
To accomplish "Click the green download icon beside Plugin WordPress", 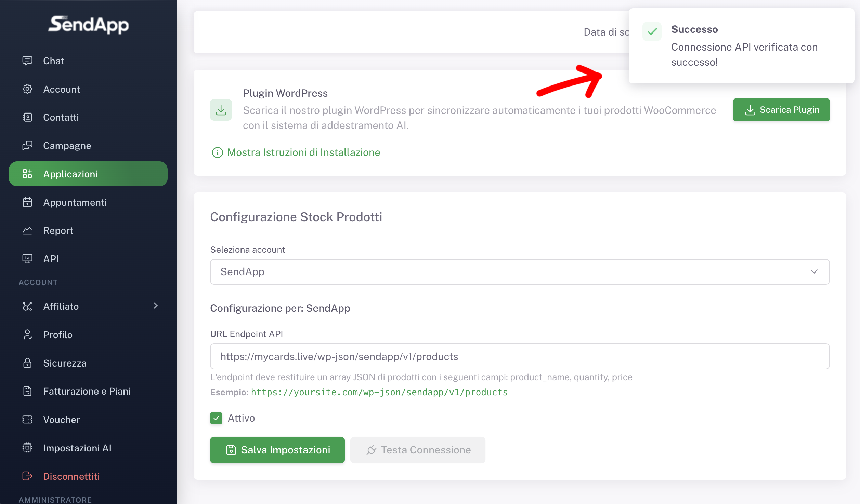I will tap(221, 110).
